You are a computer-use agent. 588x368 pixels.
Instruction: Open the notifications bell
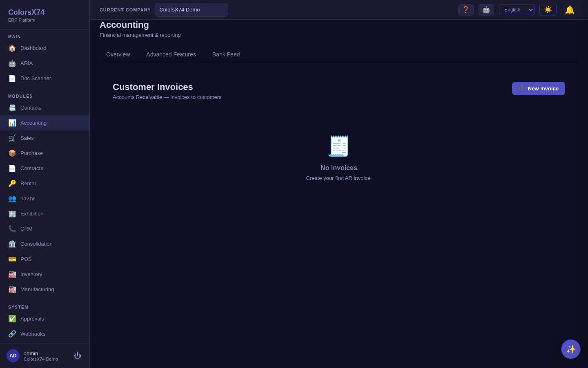tap(570, 10)
